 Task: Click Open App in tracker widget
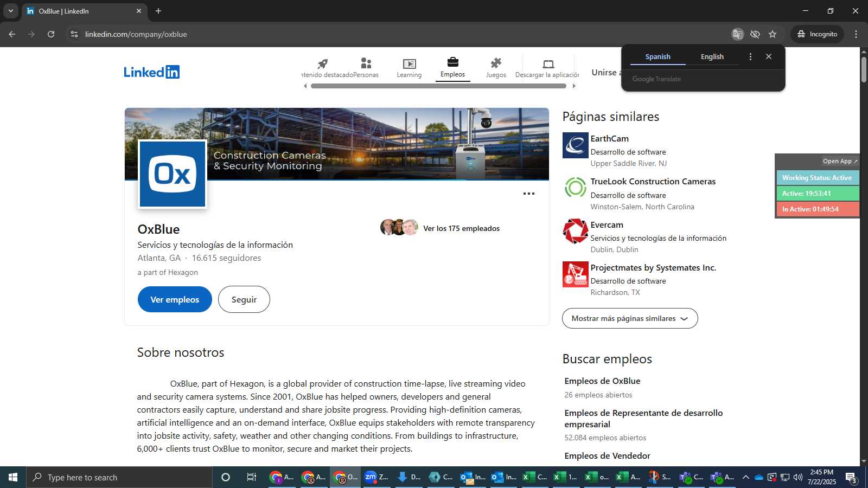tap(840, 161)
